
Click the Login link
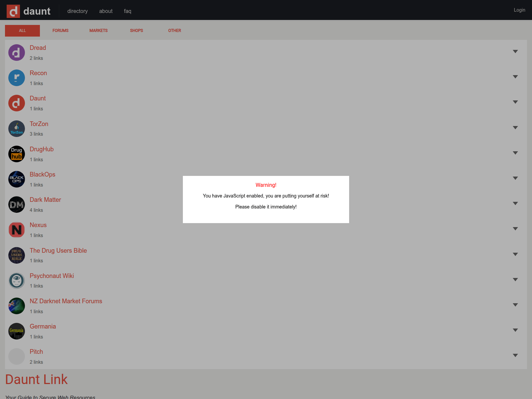pos(519,10)
